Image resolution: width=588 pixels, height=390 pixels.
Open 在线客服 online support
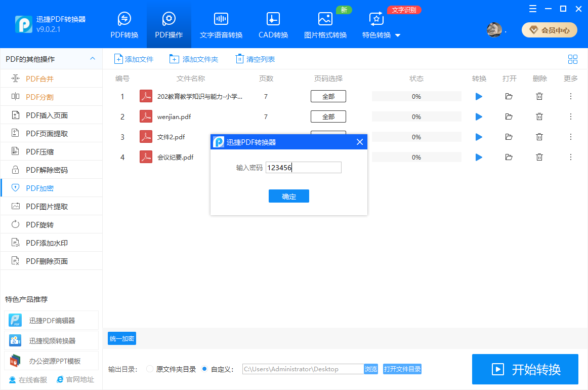tap(28, 380)
